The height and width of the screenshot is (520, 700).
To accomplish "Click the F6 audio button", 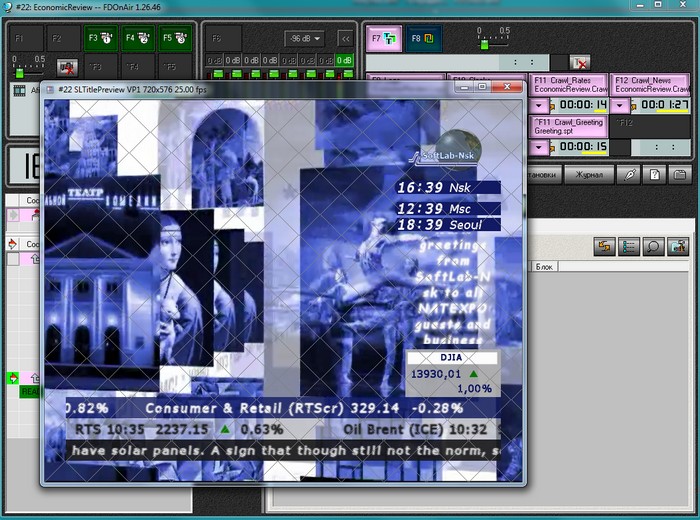I will 224,38.
